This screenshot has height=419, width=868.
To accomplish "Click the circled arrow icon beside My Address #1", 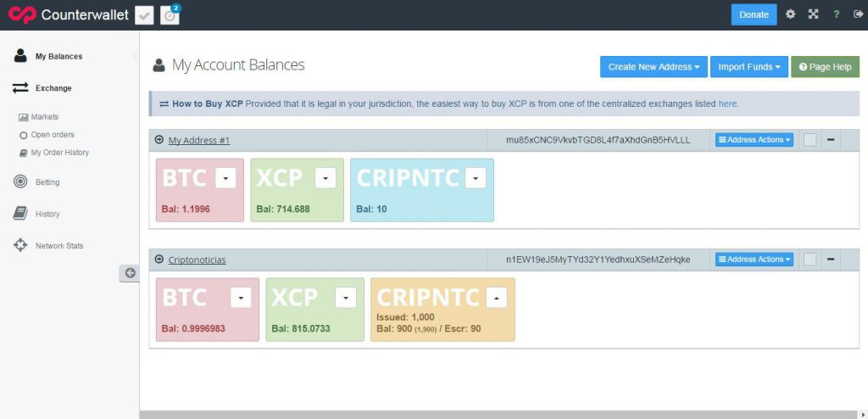I will (x=159, y=140).
